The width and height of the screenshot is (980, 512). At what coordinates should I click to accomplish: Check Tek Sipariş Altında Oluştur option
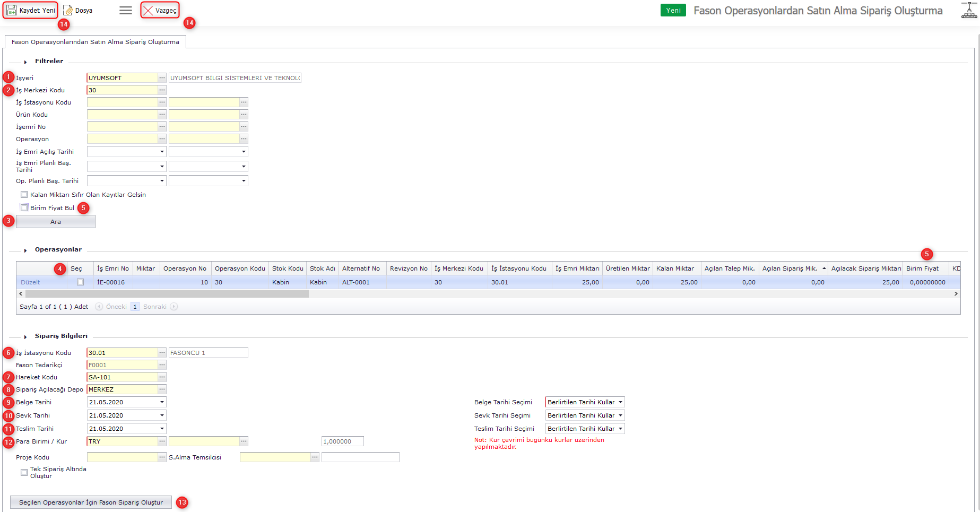coord(24,472)
